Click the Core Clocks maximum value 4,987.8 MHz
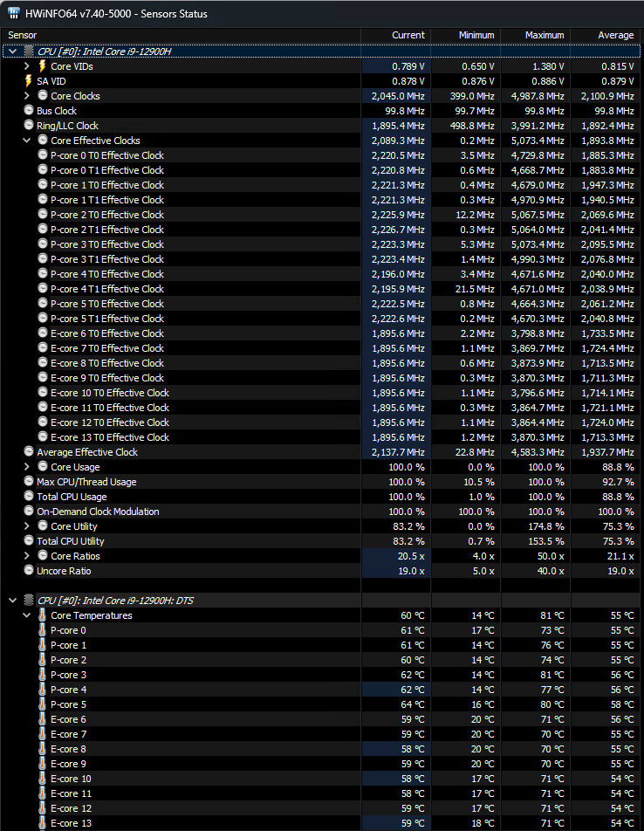Viewport: 644px width, 831px height. [x=538, y=96]
